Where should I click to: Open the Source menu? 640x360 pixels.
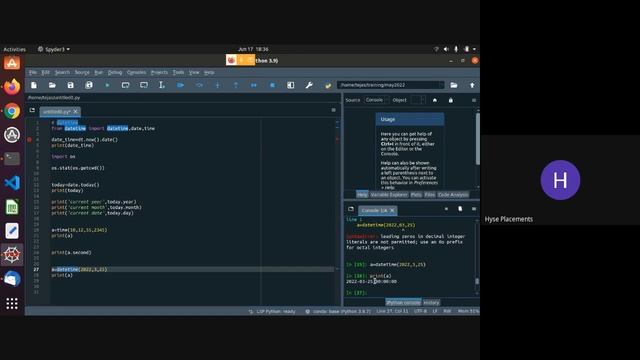click(x=82, y=72)
